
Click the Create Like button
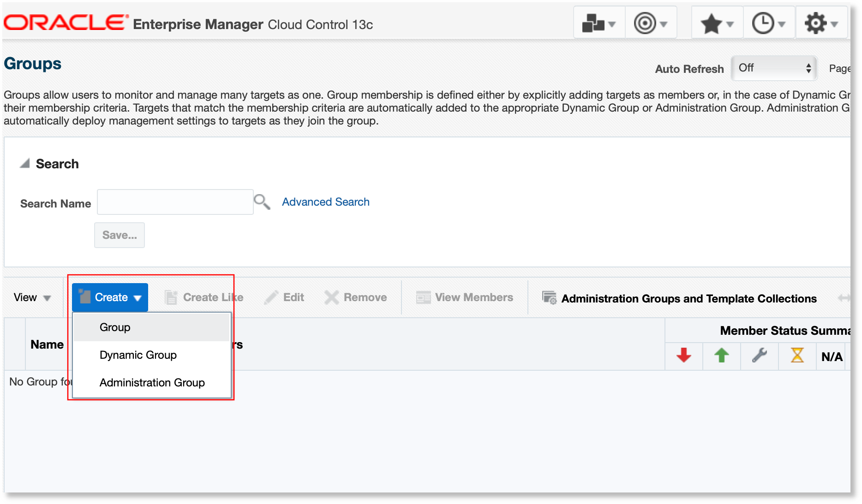coord(204,297)
